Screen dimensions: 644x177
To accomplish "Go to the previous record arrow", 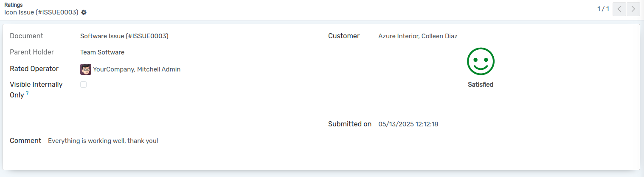I will point(619,9).
